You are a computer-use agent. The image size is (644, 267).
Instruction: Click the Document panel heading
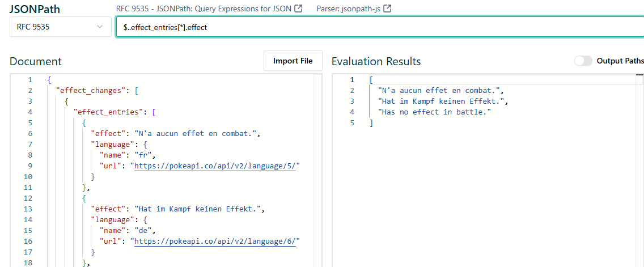36,61
